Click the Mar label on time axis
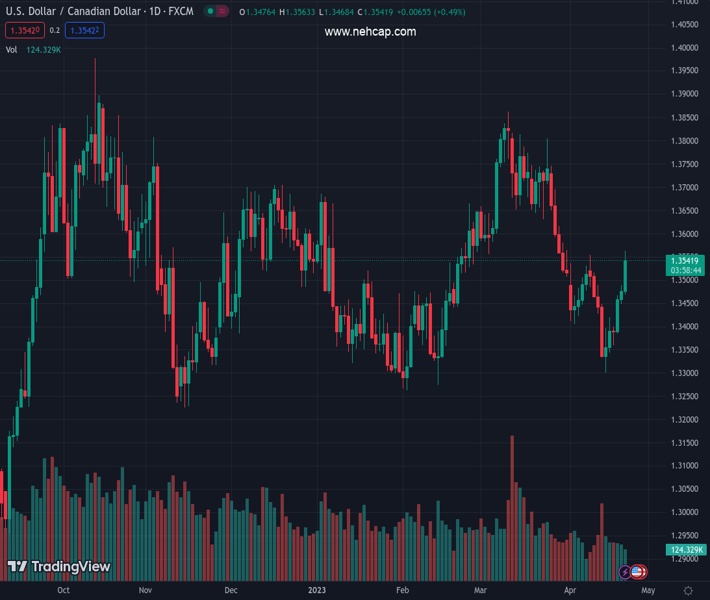This screenshot has height=600, width=710. (480, 591)
